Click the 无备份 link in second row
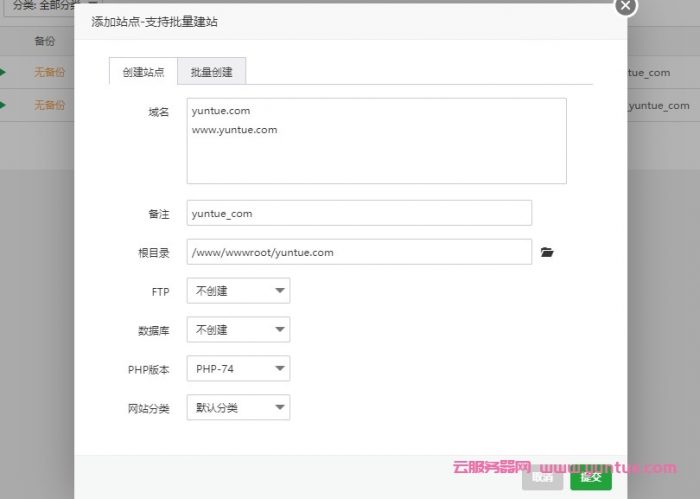This screenshot has width=700, height=499. point(49,104)
